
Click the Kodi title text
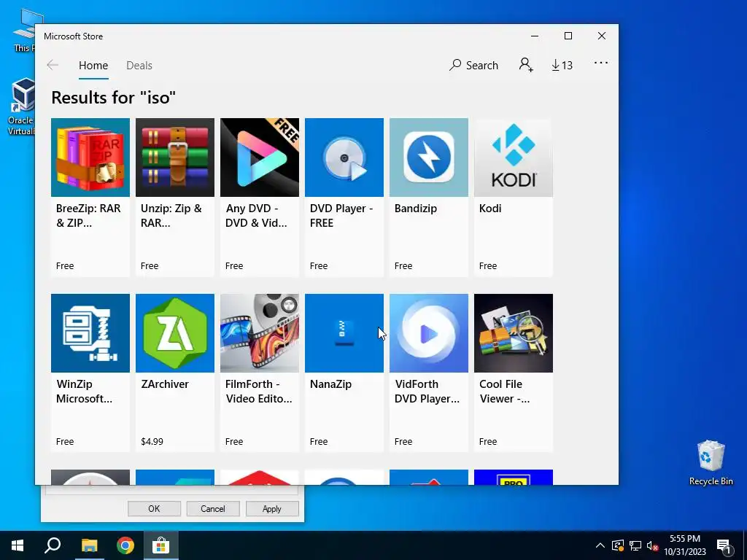tap(490, 208)
